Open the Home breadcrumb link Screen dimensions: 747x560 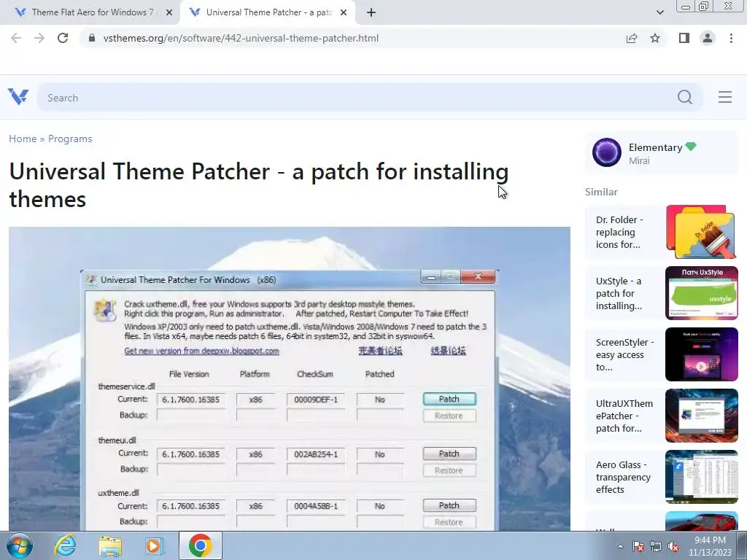23,139
